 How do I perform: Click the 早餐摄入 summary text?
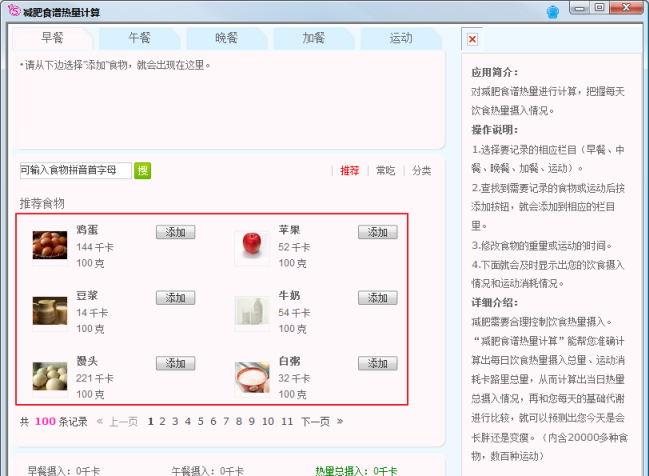pos(64,471)
